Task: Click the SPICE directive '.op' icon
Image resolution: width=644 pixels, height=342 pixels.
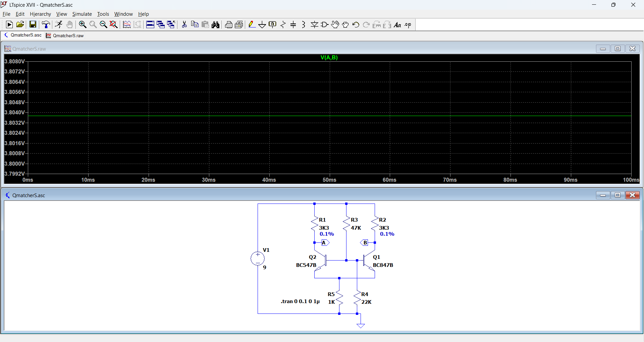Action: 408,24
